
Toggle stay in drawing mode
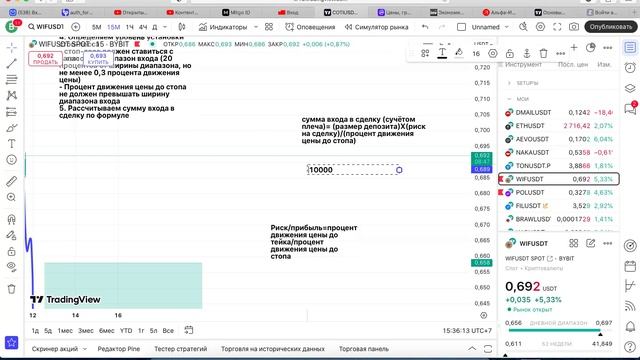pos(11,235)
